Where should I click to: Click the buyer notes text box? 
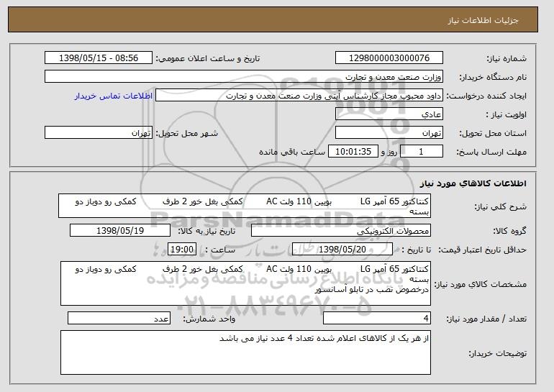tap(245, 352)
